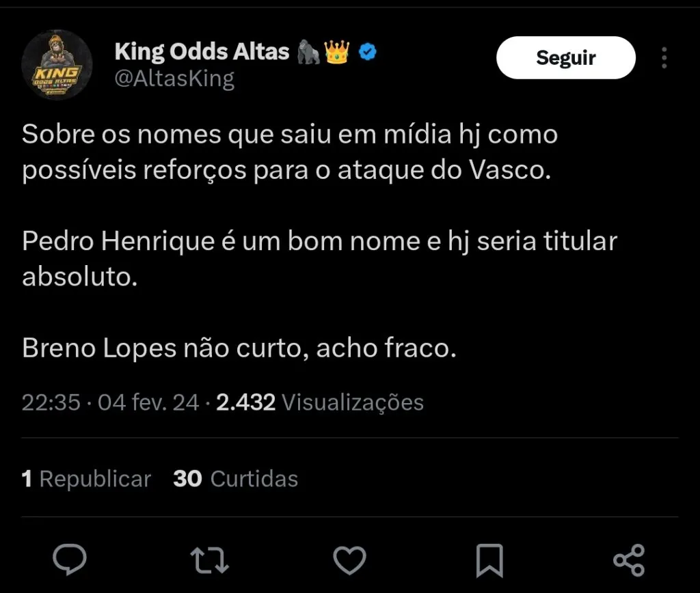Click the reply speech bubble icon
This screenshot has width=700, height=593.
click(x=70, y=560)
